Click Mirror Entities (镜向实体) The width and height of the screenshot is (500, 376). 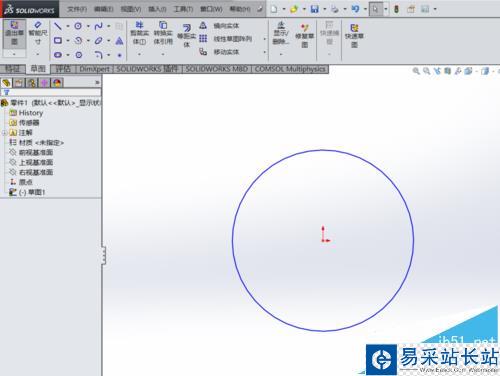[x=219, y=26]
